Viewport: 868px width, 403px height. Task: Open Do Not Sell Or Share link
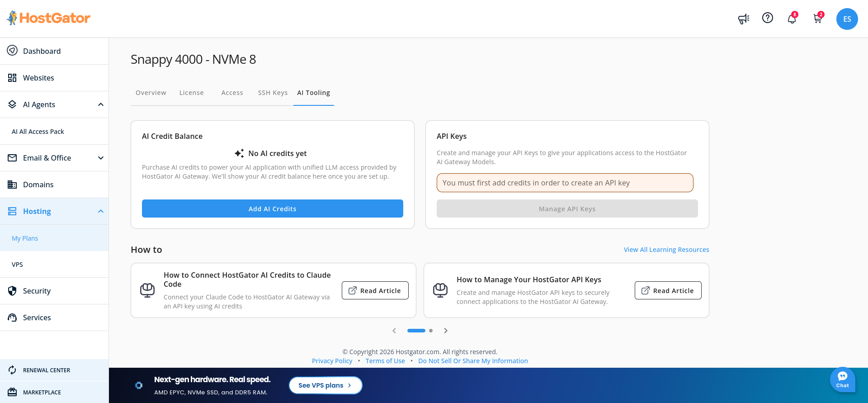[x=473, y=361]
